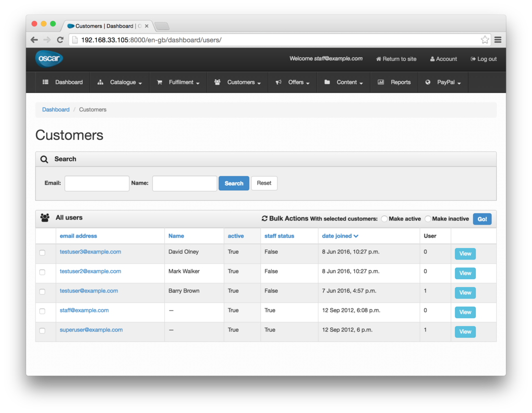Expand the Offers dropdown menu
This screenshot has height=413, width=532.
292,82
